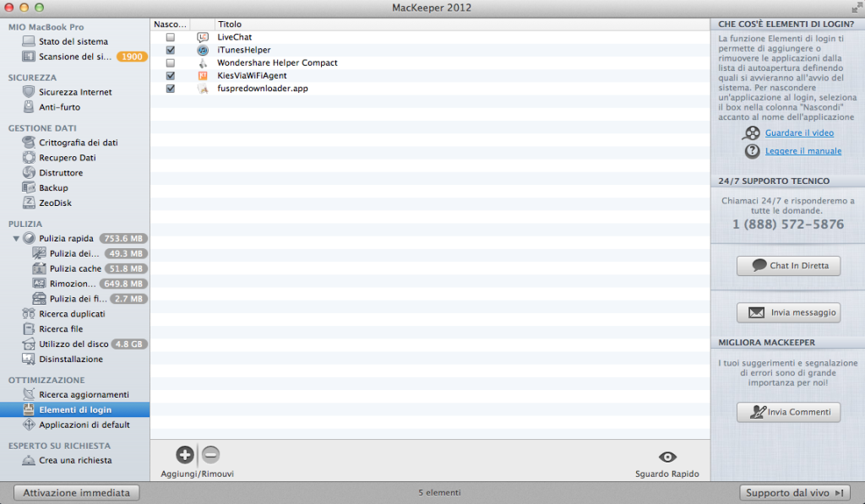Open the Ricerca file icon

click(x=29, y=328)
